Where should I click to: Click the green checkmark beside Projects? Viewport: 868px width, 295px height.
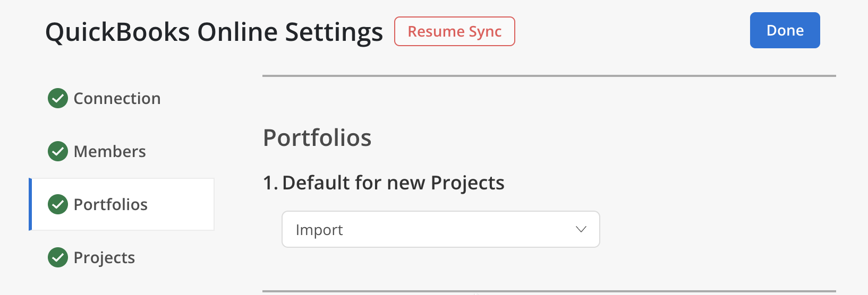coord(58,257)
